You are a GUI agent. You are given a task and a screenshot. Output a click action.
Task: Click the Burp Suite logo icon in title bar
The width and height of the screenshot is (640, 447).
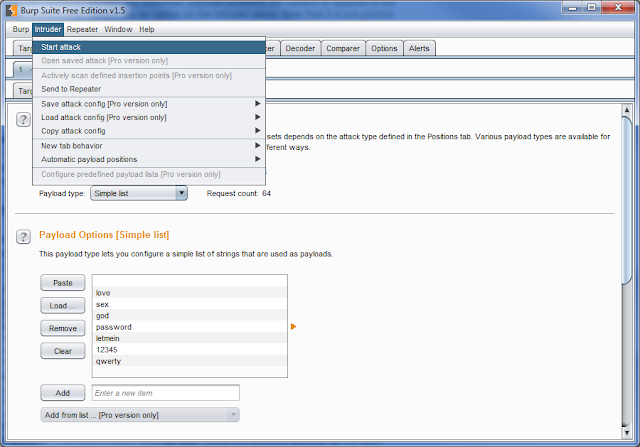coord(11,10)
